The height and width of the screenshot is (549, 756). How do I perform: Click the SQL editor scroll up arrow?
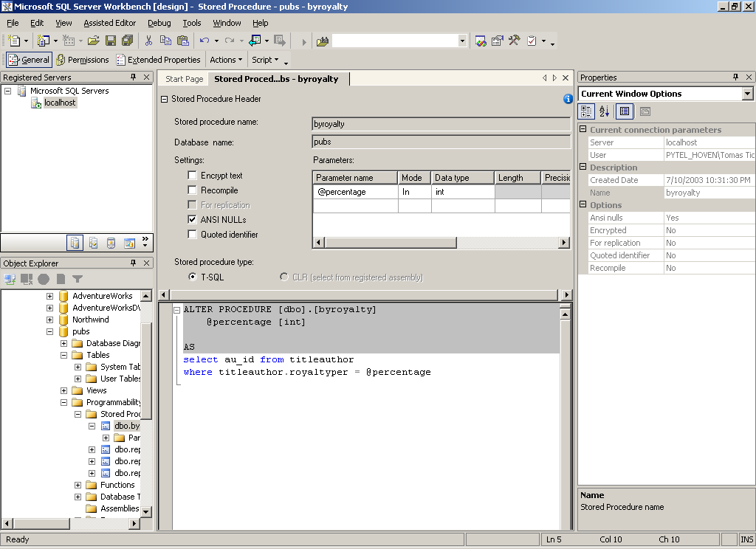click(x=565, y=314)
